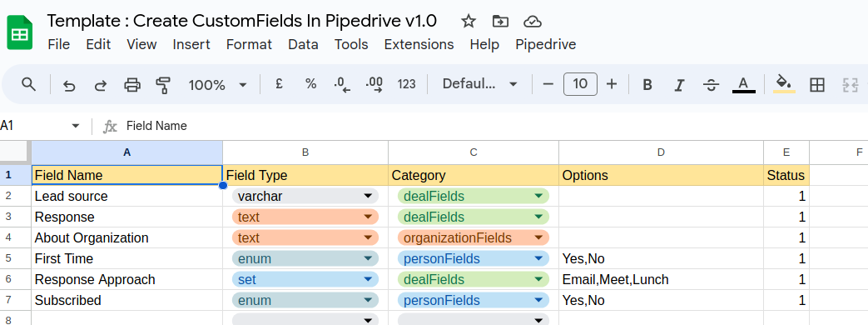
Task: Increase font size with plus
Action: (611, 84)
